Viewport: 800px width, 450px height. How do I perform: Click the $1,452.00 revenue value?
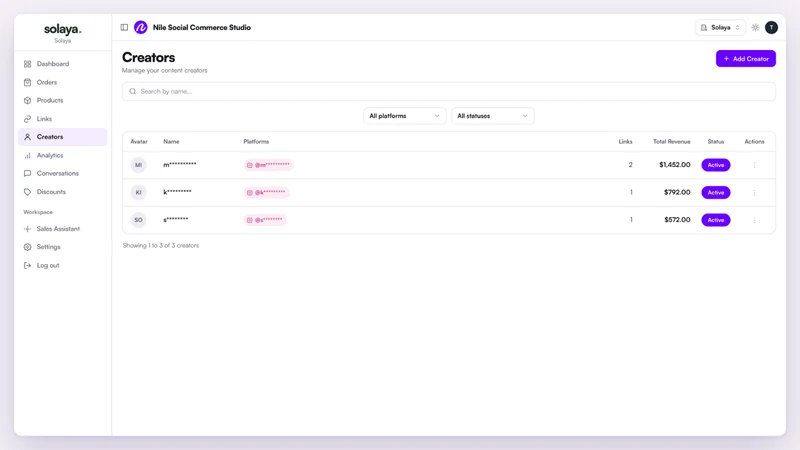coord(674,165)
